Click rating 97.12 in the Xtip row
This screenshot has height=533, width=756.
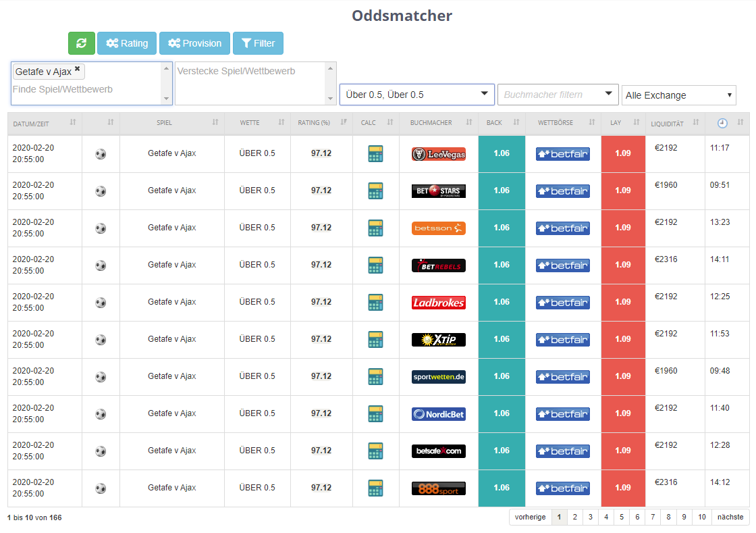(x=321, y=339)
